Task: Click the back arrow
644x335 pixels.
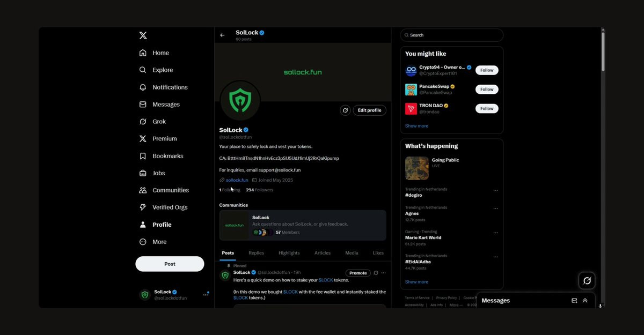Action: coord(222,35)
